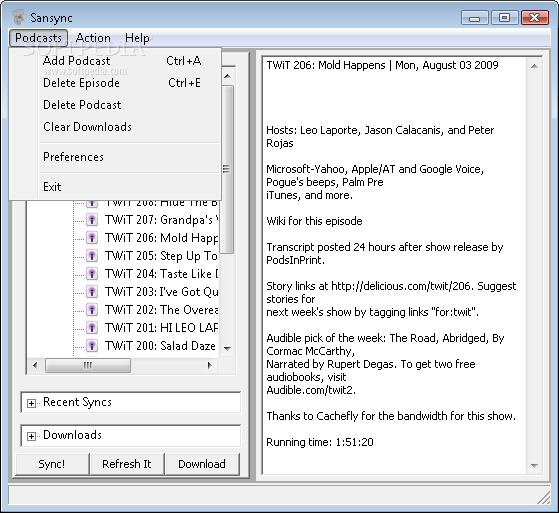The width and height of the screenshot is (559, 513).
Task: Click the Sync! button
Action: click(52, 464)
